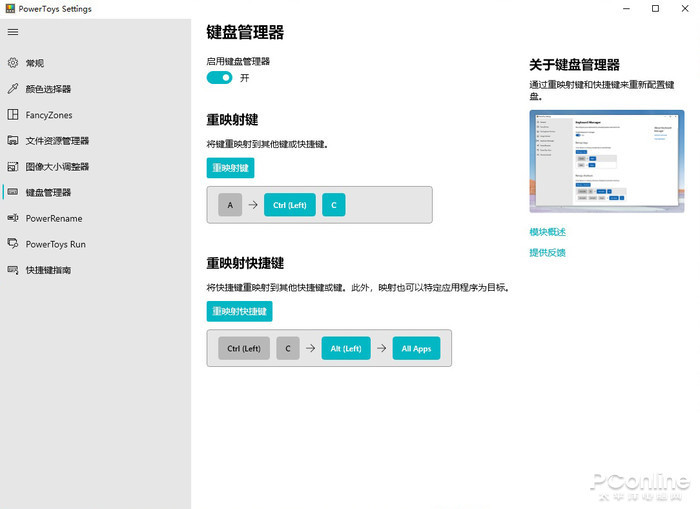700x509 pixels.
Task: Click the gray C shortcut chip
Action: pos(288,348)
